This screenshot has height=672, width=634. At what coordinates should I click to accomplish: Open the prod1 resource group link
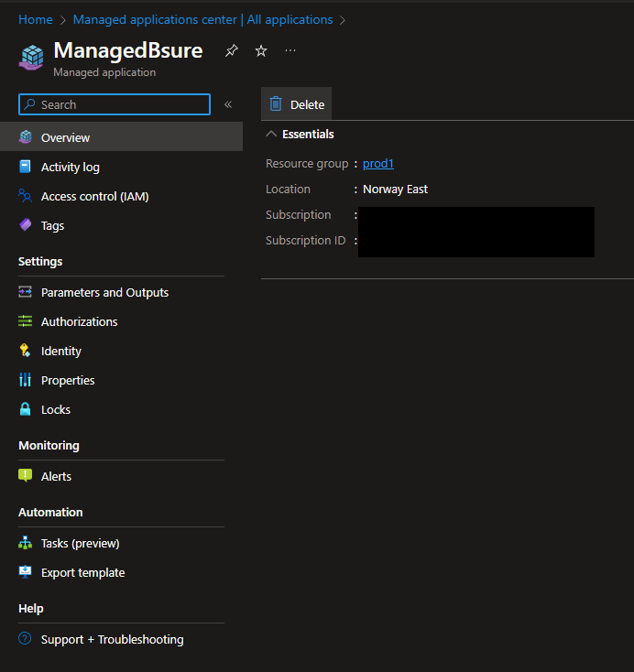tap(377, 163)
